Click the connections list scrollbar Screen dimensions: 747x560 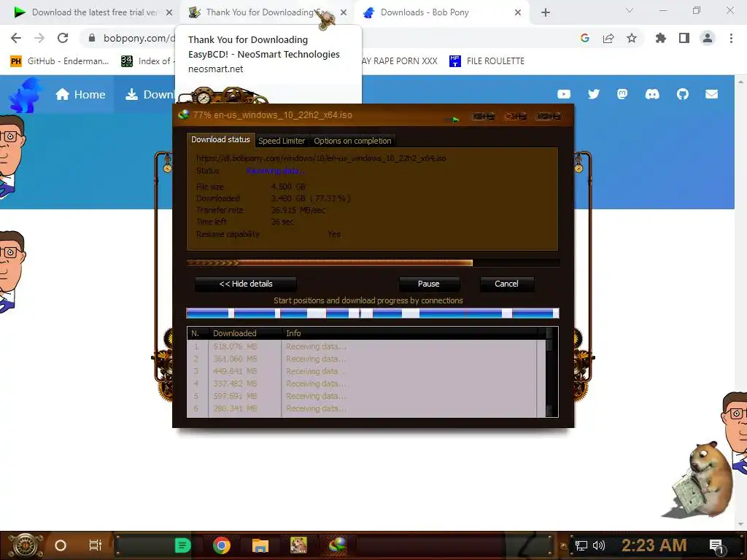click(x=549, y=372)
